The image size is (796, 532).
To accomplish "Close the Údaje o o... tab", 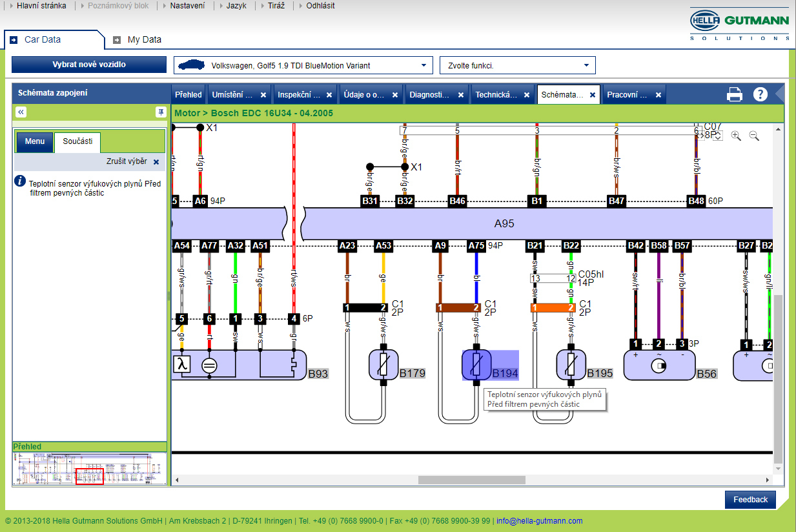I will click(x=395, y=95).
